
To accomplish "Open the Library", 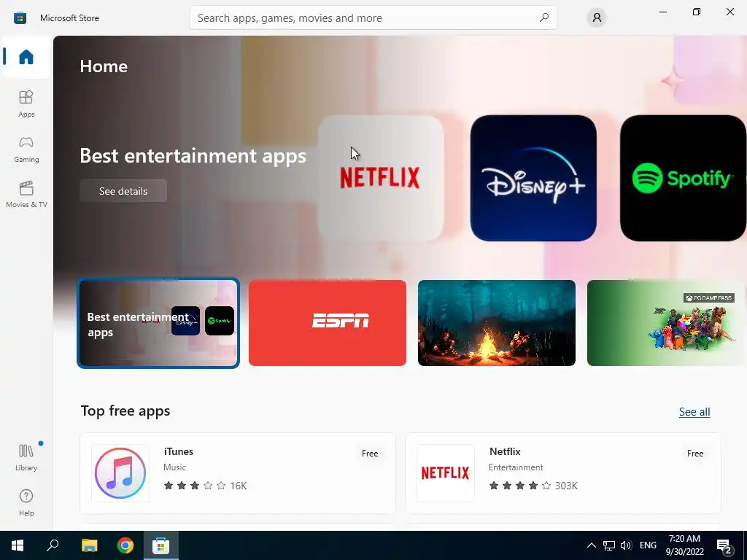I will 26,458.
